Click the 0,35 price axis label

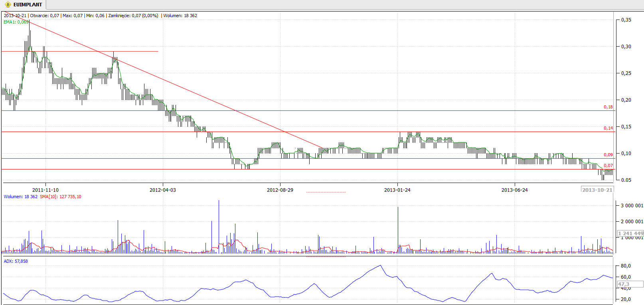tap(626, 20)
